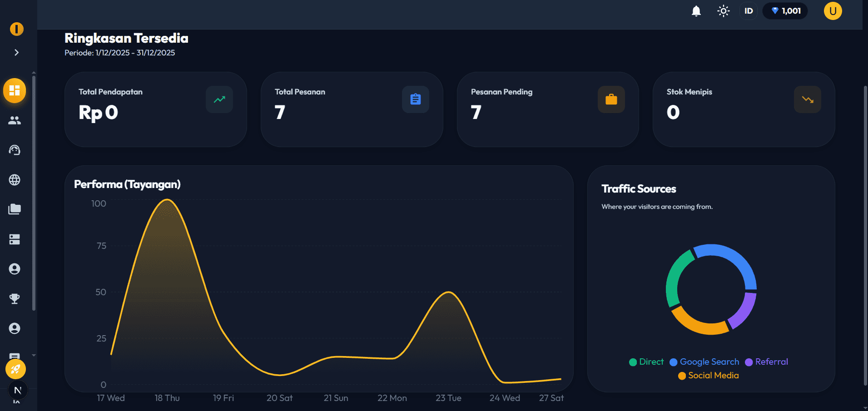This screenshot has width=868, height=411.
Task: Expand the sidebar with the chevron arrow
Action: pos(16,52)
